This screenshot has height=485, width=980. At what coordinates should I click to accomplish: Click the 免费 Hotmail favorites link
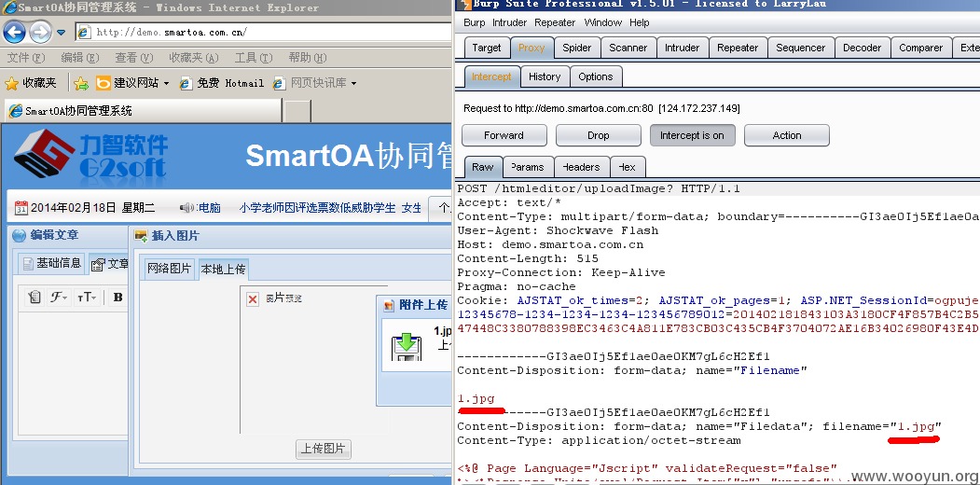[x=221, y=83]
